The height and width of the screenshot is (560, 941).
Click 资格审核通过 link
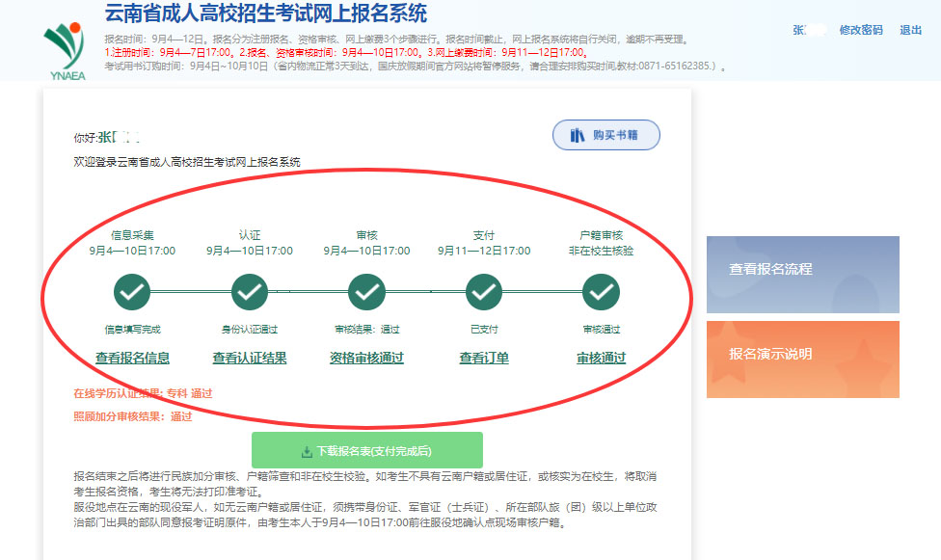(366, 358)
